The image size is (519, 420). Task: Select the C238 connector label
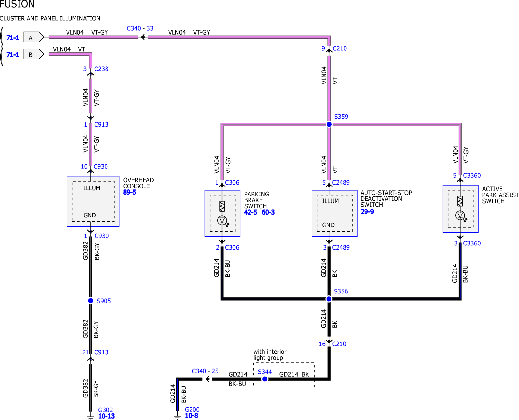101,69
